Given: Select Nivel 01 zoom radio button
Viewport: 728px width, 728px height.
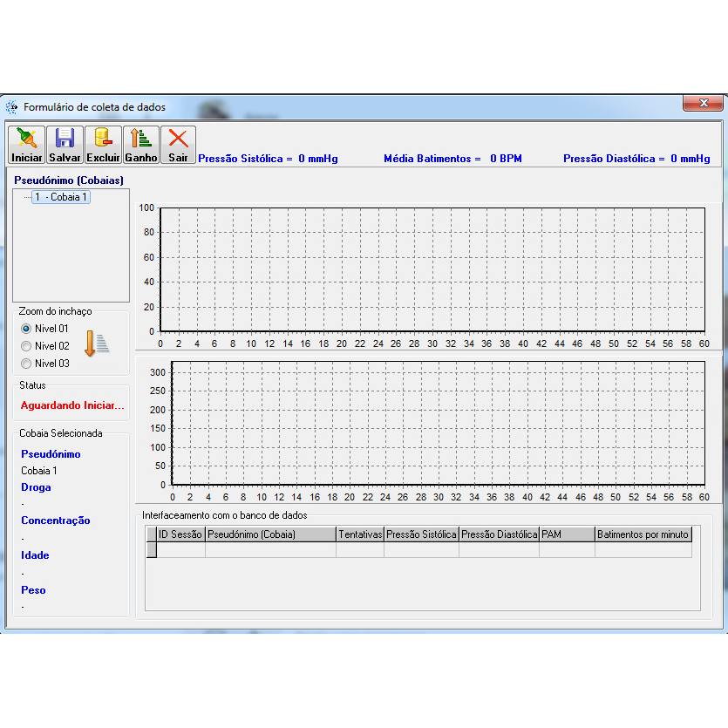Looking at the screenshot, I should [x=26, y=329].
